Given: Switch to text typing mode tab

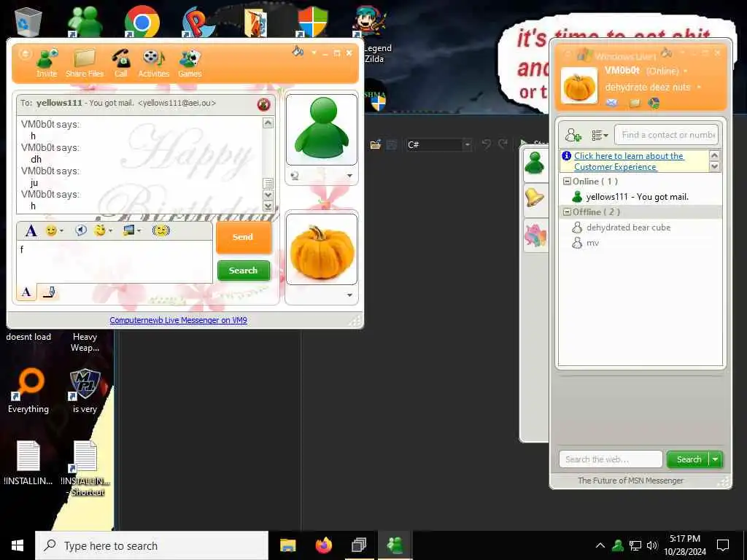Looking at the screenshot, I should 27,292.
